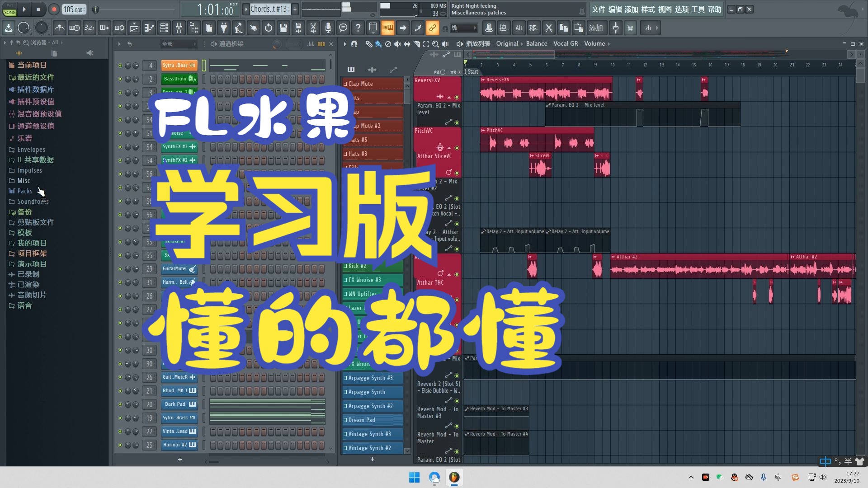Image resolution: width=868 pixels, height=488 pixels.
Task: Select the Dark Pad channel button
Action: [x=179, y=404]
